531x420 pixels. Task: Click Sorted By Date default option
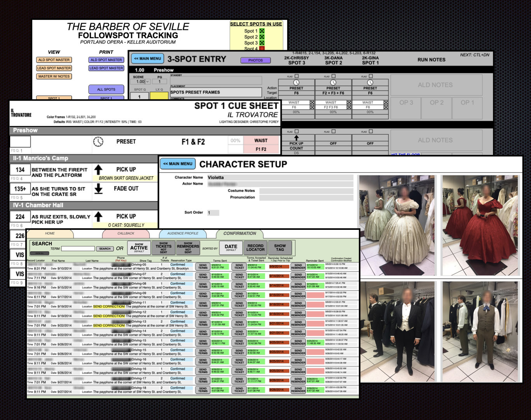(x=231, y=247)
